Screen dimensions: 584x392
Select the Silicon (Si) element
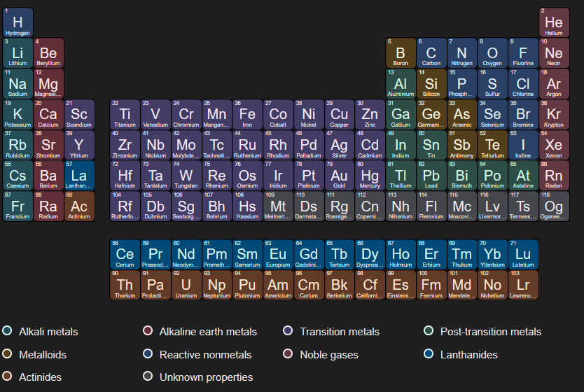click(x=431, y=84)
